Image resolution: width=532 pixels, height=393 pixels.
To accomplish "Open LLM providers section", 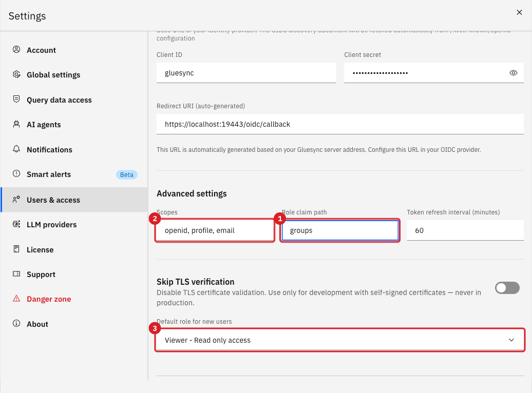I will coord(74,225).
